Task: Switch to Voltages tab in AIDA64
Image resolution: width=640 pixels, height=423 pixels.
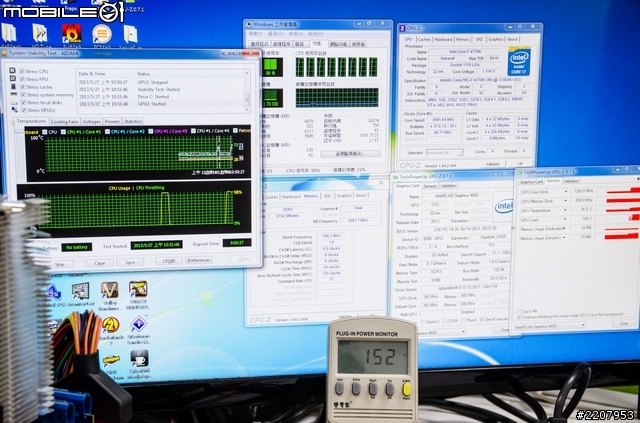Action: (x=91, y=122)
